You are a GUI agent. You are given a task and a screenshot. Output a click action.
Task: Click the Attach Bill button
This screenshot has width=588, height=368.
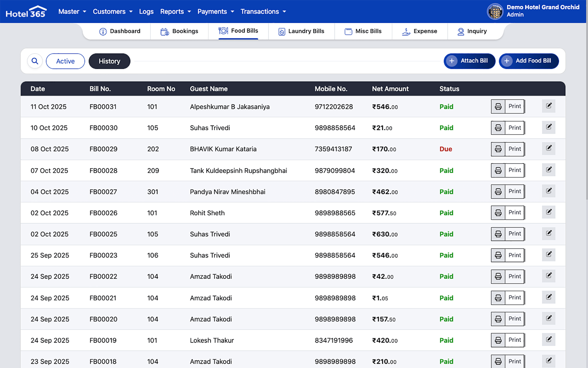pos(469,61)
